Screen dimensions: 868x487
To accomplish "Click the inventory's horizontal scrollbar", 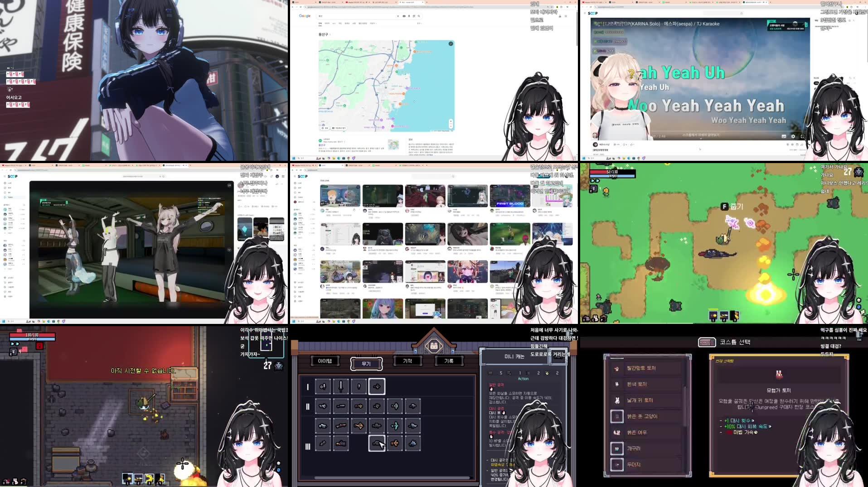I will pyautogui.click(x=393, y=477).
